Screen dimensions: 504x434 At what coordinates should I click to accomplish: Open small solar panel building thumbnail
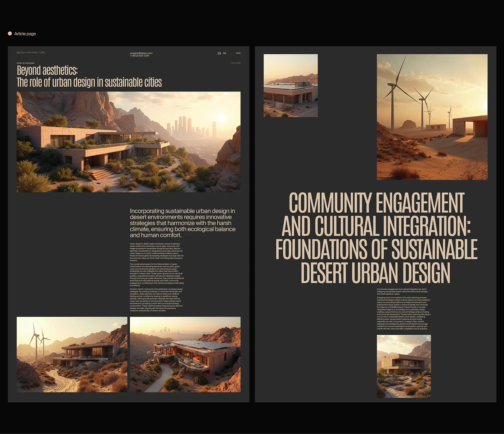[x=291, y=86]
